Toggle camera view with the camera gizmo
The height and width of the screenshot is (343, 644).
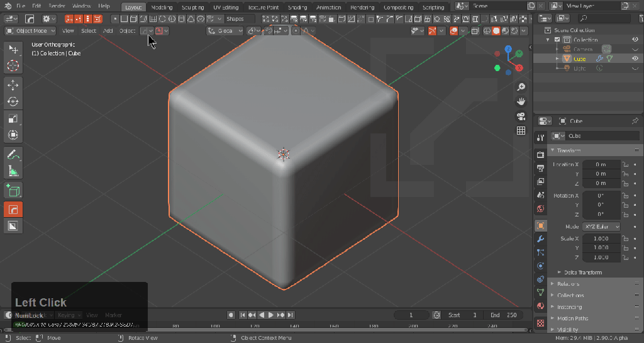521,116
